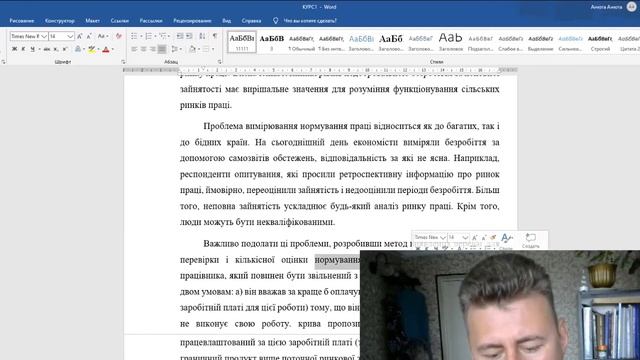The width and height of the screenshot is (640, 360).
Task: Open the Конструктор tab
Action: (60, 20)
